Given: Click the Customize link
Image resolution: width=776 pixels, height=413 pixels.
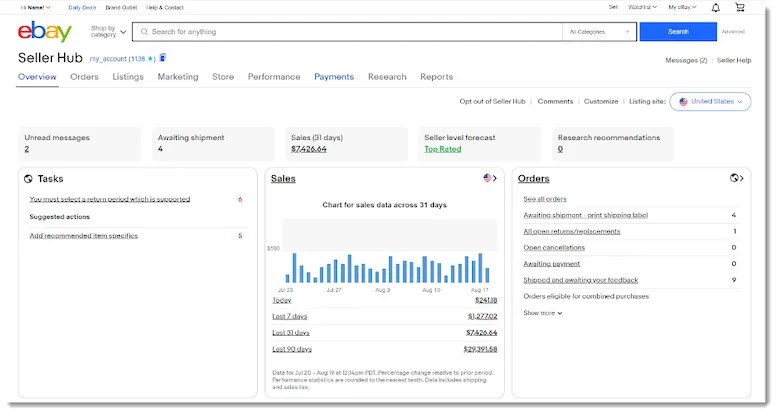Looking at the screenshot, I should pos(601,101).
